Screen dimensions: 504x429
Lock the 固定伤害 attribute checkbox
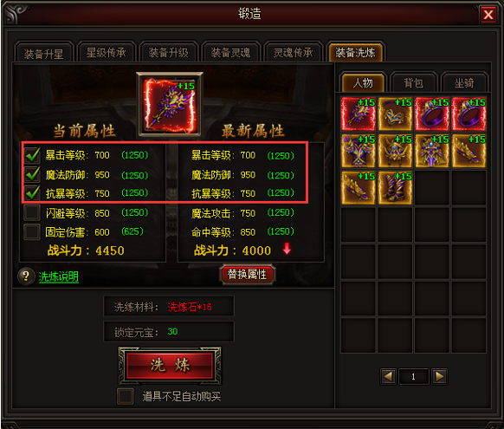point(32,232)
